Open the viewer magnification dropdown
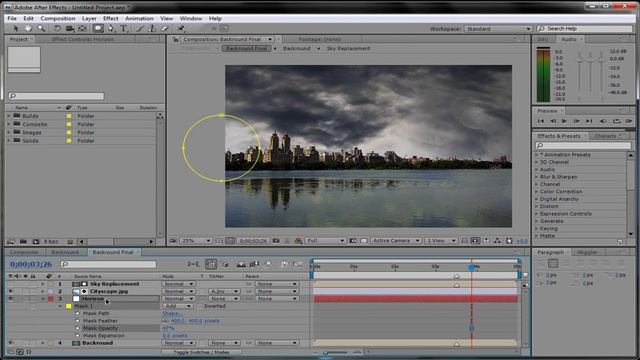The image size is (640, 360). (196, 241)
